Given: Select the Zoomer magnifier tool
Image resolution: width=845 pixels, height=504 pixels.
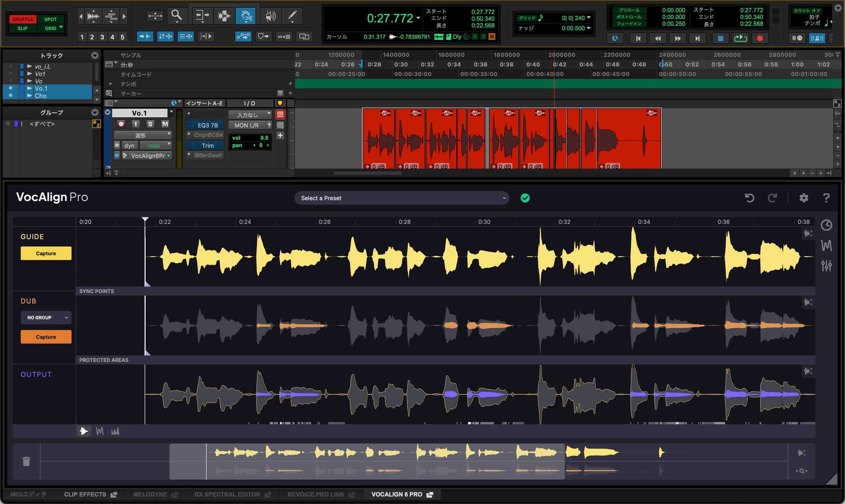Looking at the screenshot, I should pyautogui.click(x=177, y=16).
